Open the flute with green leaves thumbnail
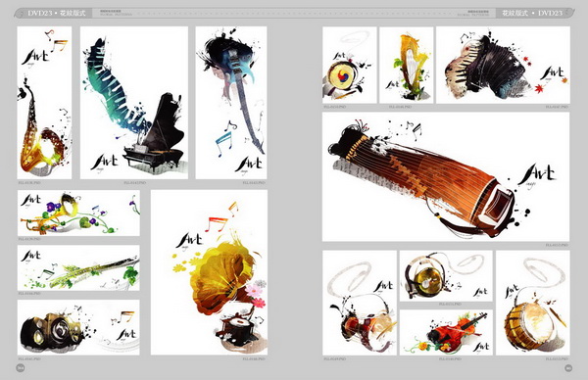 click(x=78, y=268)
